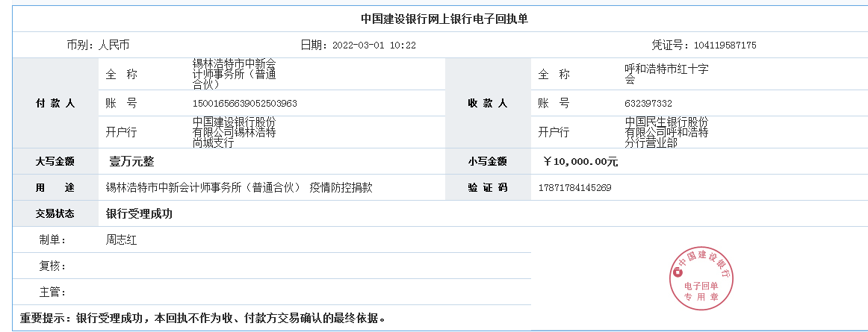The image size is (868, 332).
Task: Click the 主管： label
Action: click(x=52, y=292)
